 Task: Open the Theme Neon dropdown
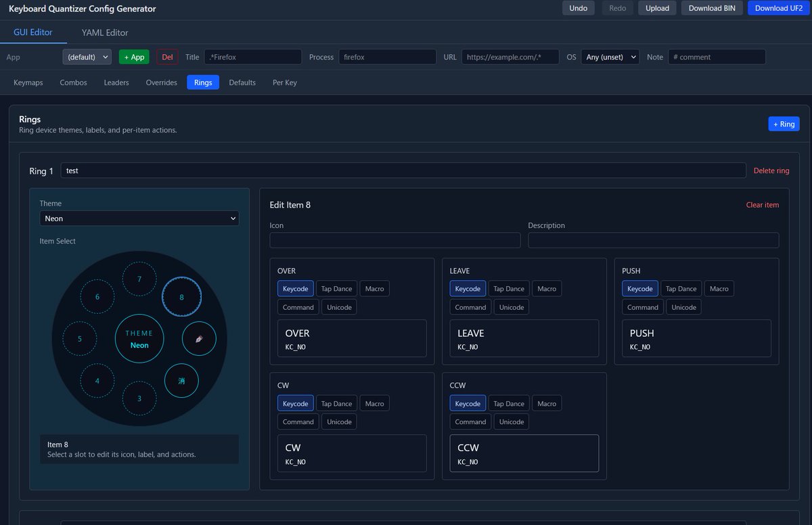[x=139, y=219]
